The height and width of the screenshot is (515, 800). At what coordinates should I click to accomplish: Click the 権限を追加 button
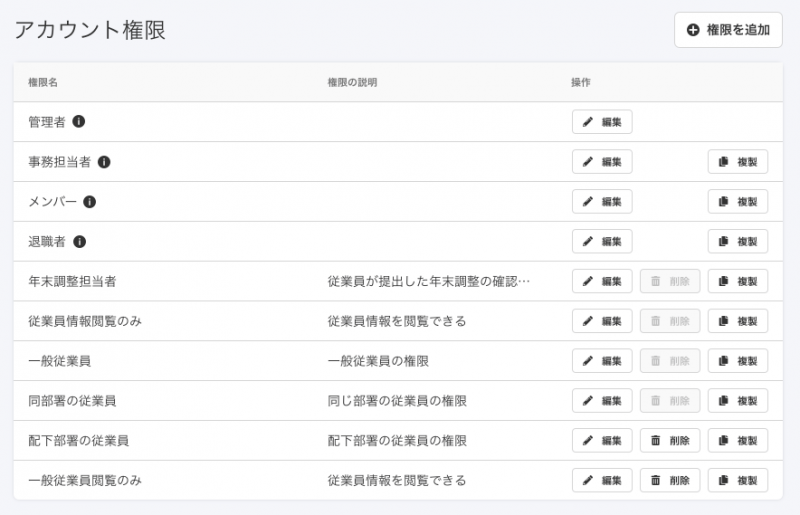click(x=728, y=30)
